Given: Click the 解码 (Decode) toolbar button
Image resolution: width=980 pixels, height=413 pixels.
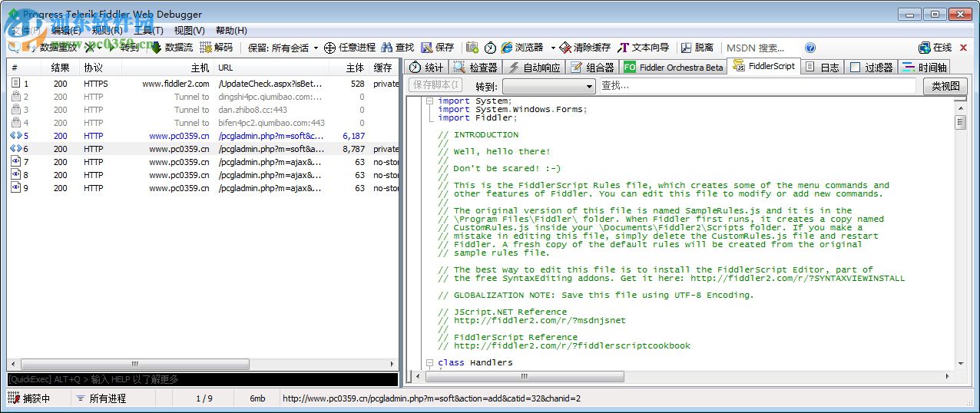Looking at the screenshot, I should [216, 48].
